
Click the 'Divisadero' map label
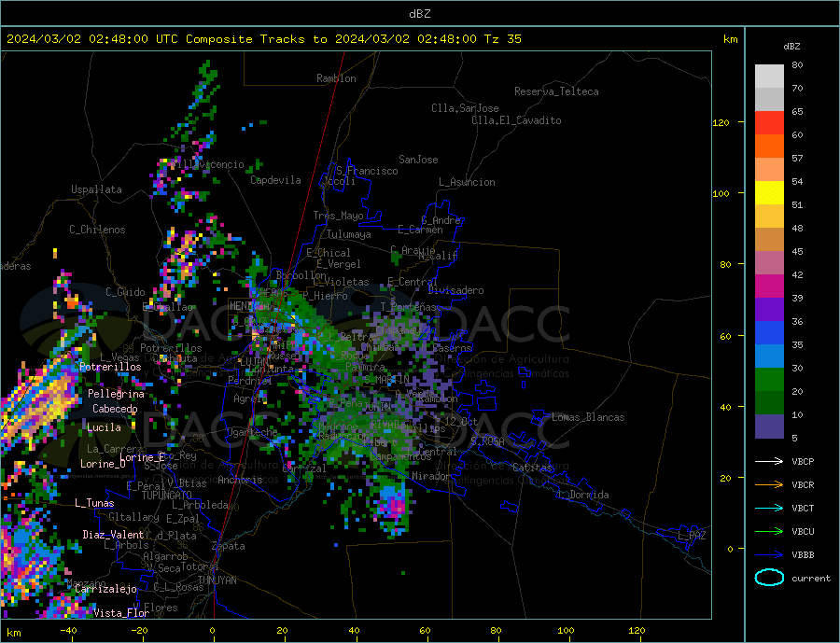point(455,290)
